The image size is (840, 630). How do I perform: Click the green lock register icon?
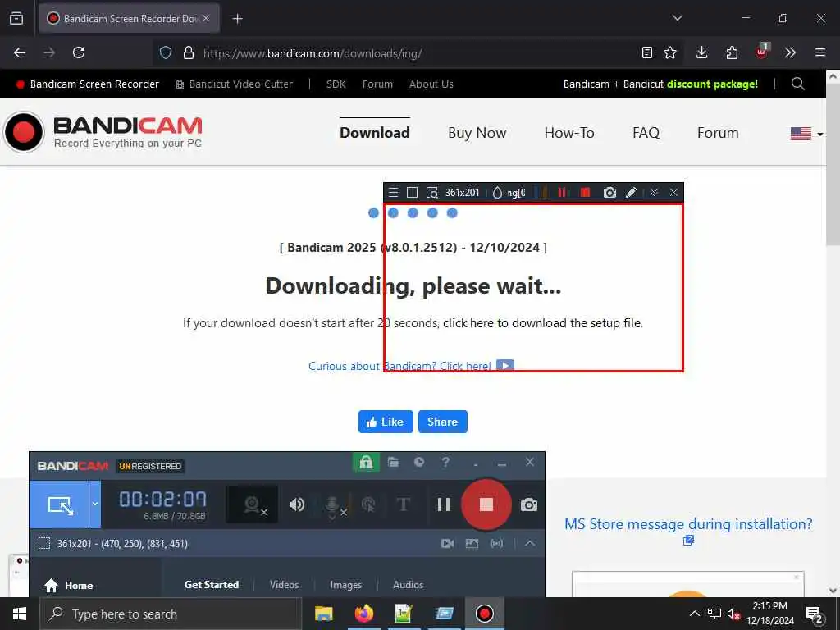point(366,462)
